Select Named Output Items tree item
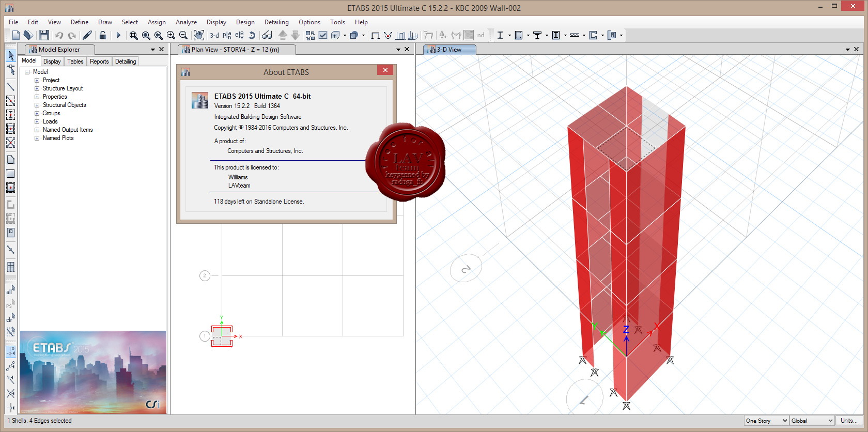868x432 pixels. 68,130
